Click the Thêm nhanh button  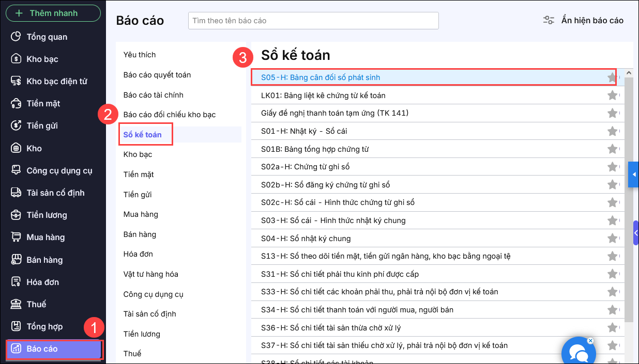pos(53,13)
